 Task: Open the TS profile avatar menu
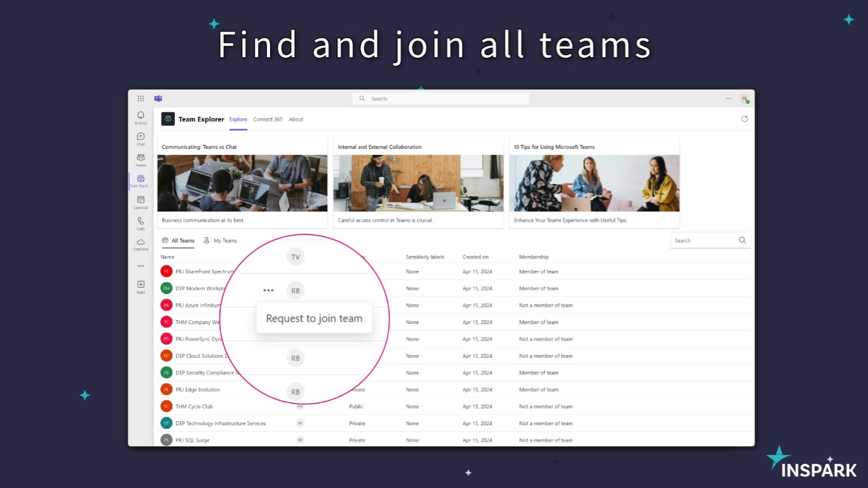pos(744,98)
